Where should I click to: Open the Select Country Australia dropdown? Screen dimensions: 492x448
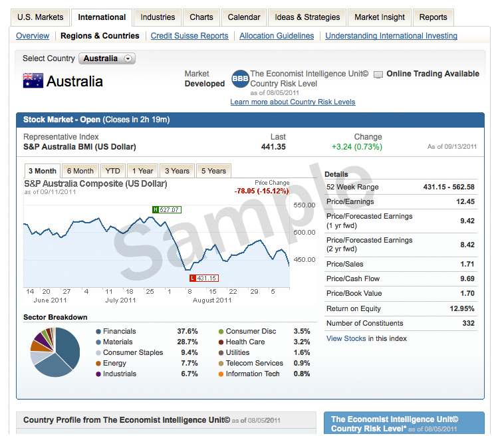pos(107,58)
